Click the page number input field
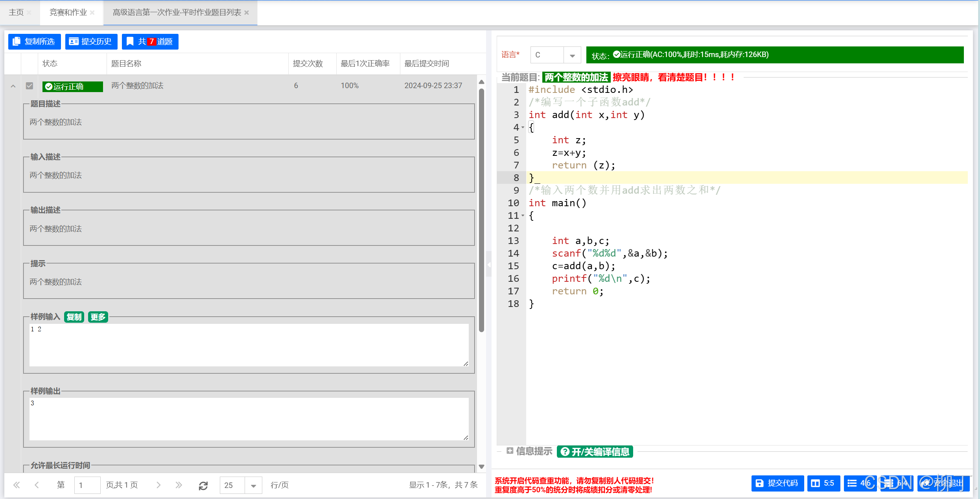This screenshot has height=499, width=980. (x=87, y=485)
